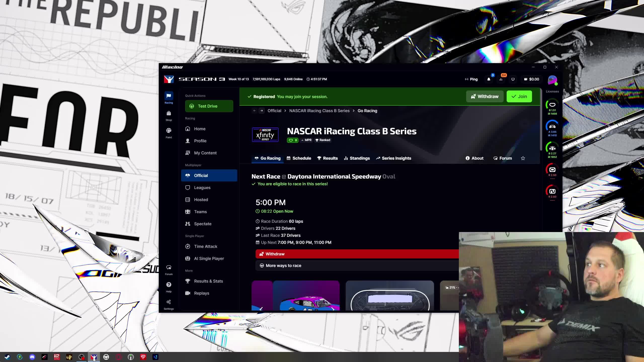Image resolution: width=644 pixels, height=362 pixels.
Task: Favorite the series with star icon
Action: pos(523,158)
